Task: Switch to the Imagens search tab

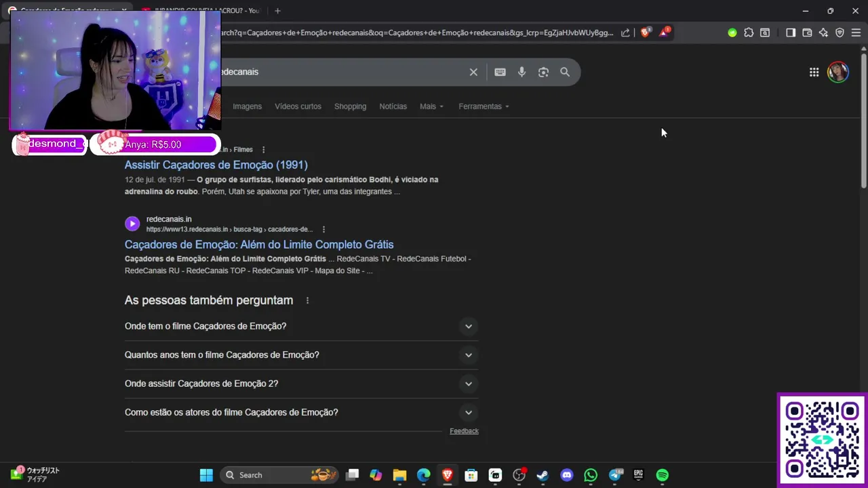Action: (x=247, y=106)
